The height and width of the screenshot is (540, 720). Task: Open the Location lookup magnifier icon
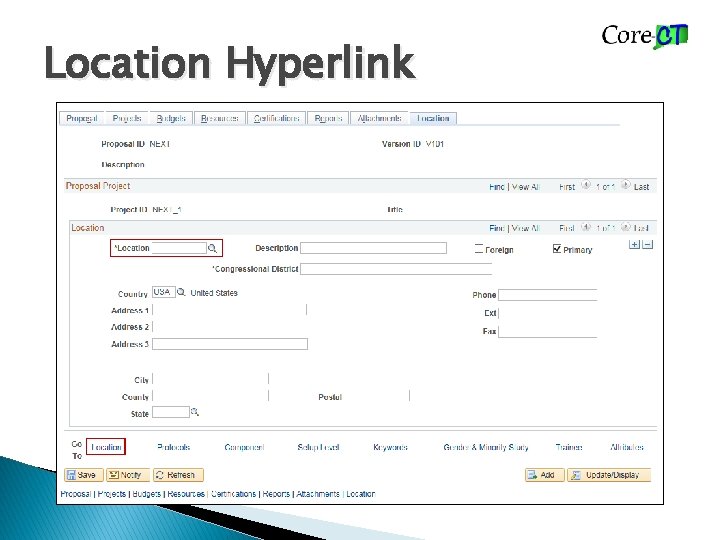(x=212, y=248)
